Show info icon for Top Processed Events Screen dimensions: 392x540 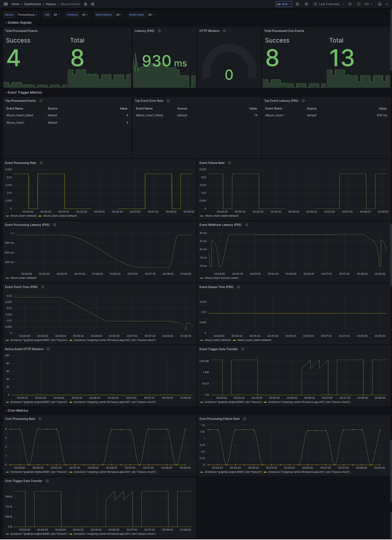click(x=41, y=101)
